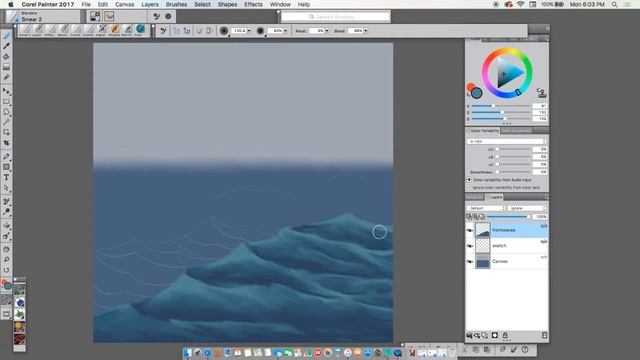
Task: Select the Dropper tool
Action: 6,46
